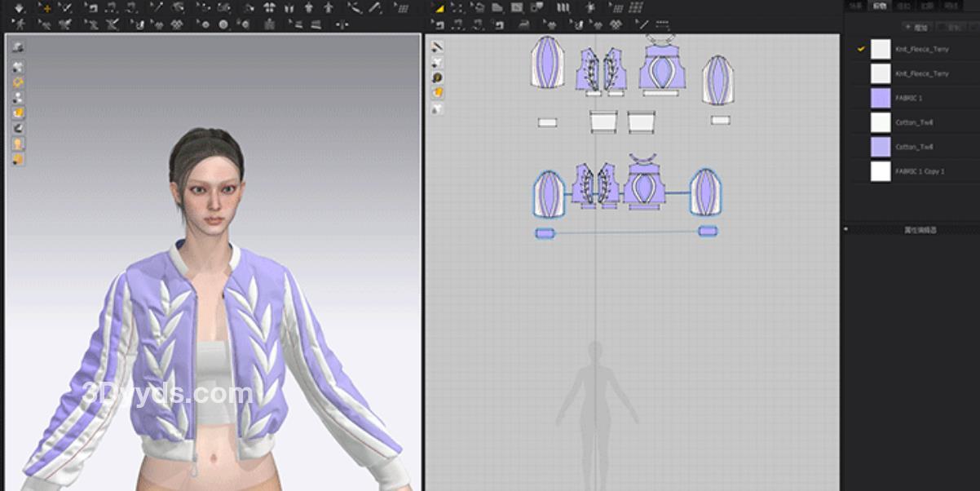Click the top icon in 2D window sidebar
The height and width of the screenshot is (491, 980).
coord(438,46)
